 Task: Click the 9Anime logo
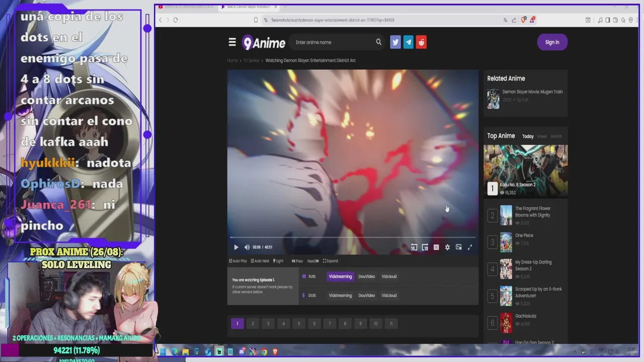(x=264, y=43)
